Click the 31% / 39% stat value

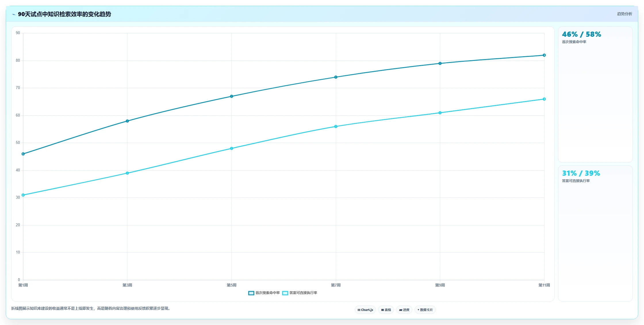click(x=581, y=173)
